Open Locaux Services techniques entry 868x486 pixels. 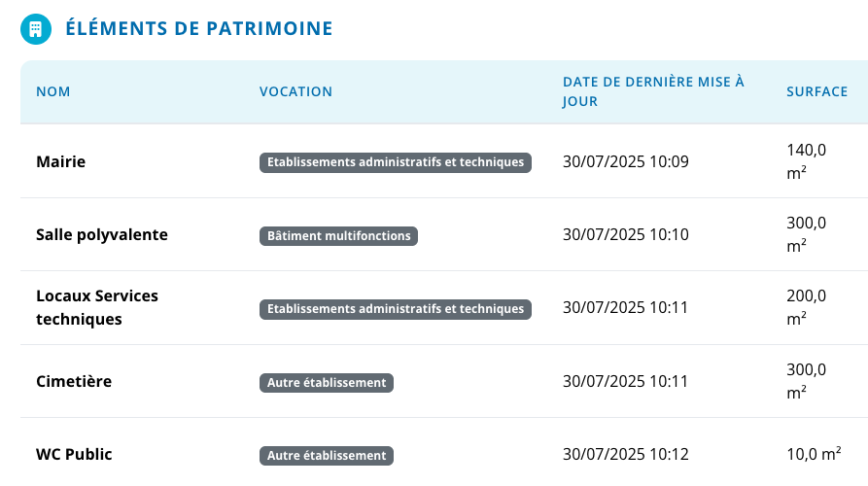[x=97, y=307]
